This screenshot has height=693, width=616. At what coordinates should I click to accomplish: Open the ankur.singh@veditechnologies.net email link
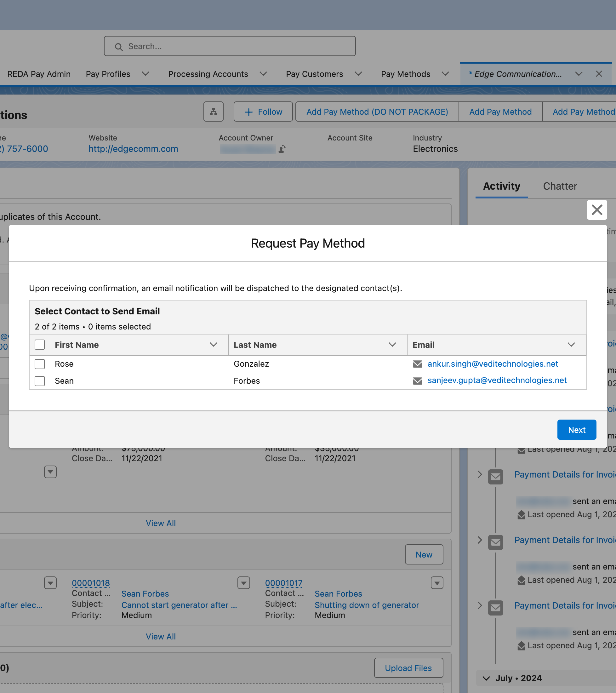[x=493, y=364]
